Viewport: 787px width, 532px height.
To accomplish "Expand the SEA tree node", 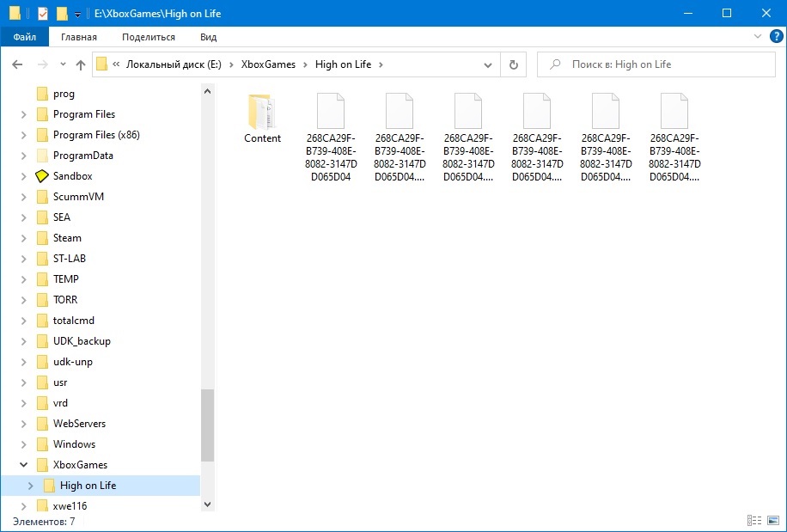I will (23, 217).
